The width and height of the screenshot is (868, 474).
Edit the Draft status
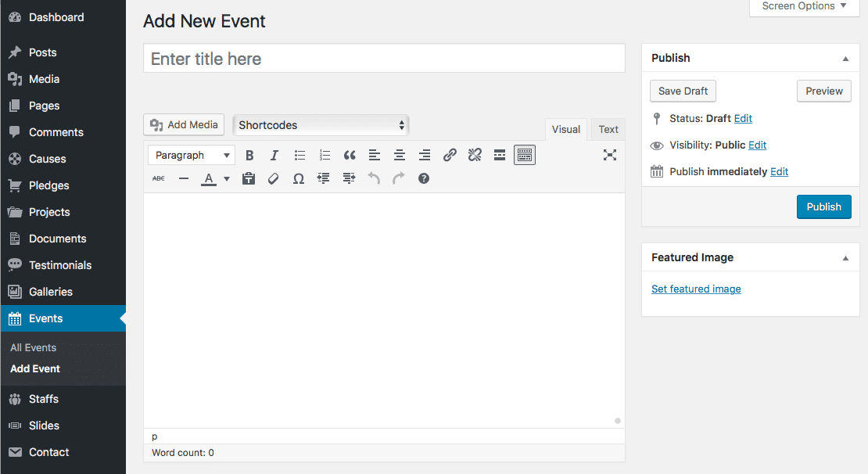coord(743,119)
